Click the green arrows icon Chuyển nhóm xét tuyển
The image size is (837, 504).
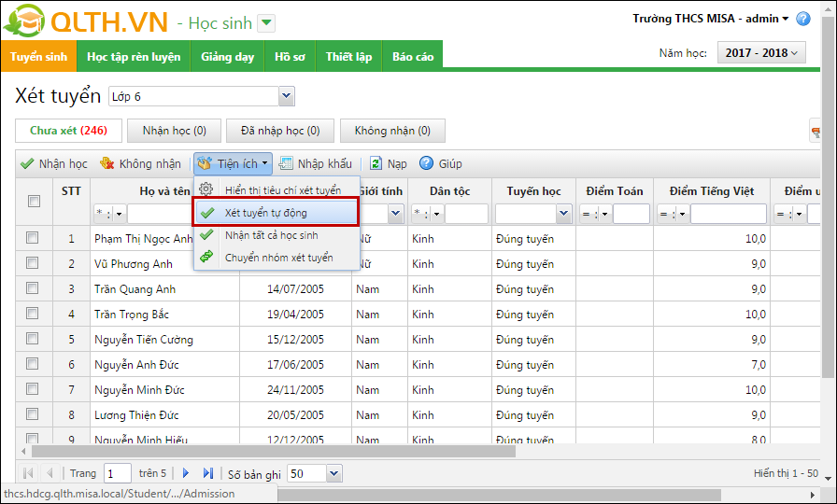[x=206, y=257]
